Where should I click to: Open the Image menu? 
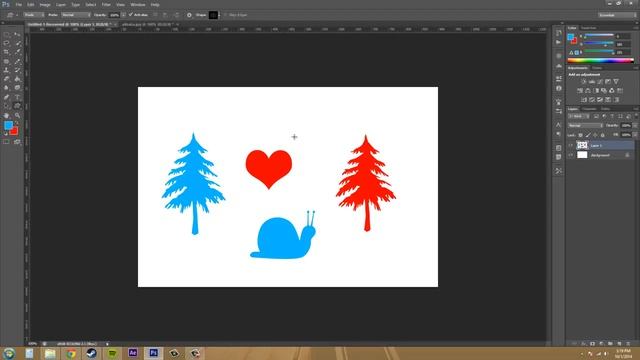(x=45, y=4)
